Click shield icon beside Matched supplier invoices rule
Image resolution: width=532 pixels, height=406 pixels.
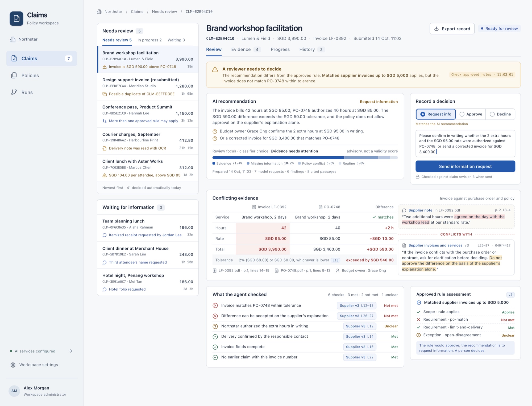[x=419, y=303]
